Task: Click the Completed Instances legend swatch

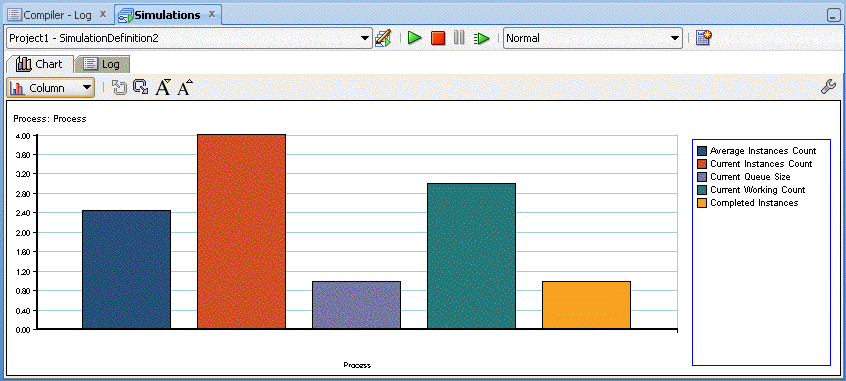Action: (x=702, y=203)
